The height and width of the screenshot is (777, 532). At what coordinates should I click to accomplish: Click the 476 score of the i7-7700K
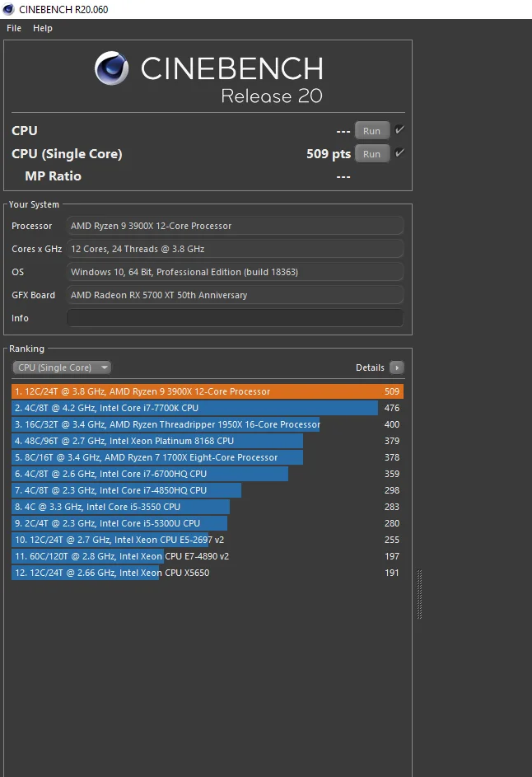coord(392,408)
